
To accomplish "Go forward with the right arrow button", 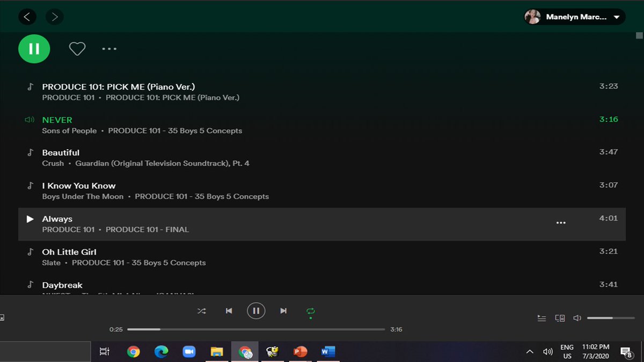I will 54,17.
